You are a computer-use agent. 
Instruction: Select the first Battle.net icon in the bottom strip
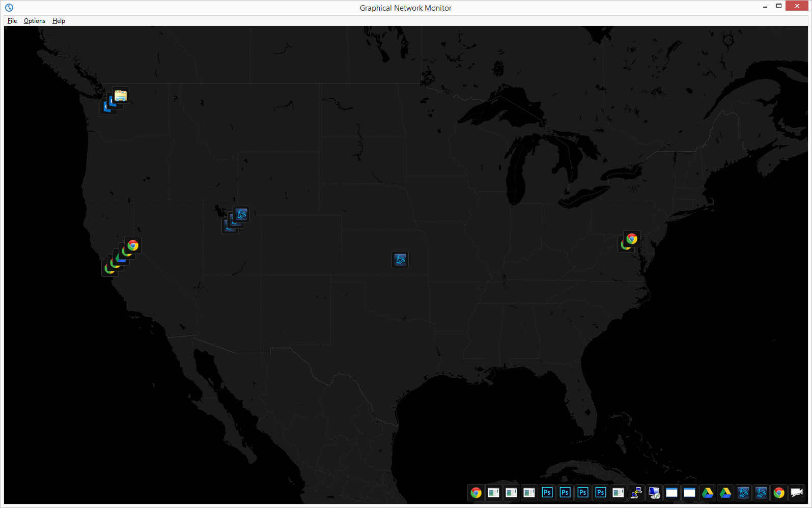pyautogui.click(x=743, y=492)
